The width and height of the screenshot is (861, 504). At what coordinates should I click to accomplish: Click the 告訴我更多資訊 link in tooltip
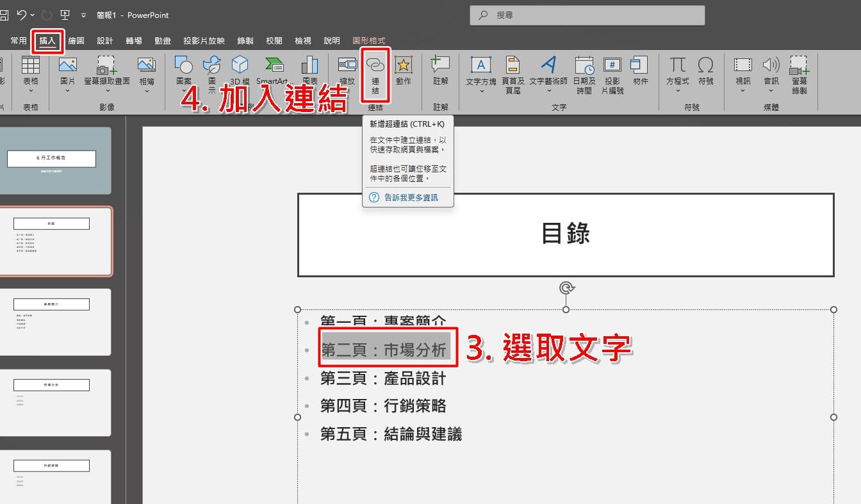[411, 197]
